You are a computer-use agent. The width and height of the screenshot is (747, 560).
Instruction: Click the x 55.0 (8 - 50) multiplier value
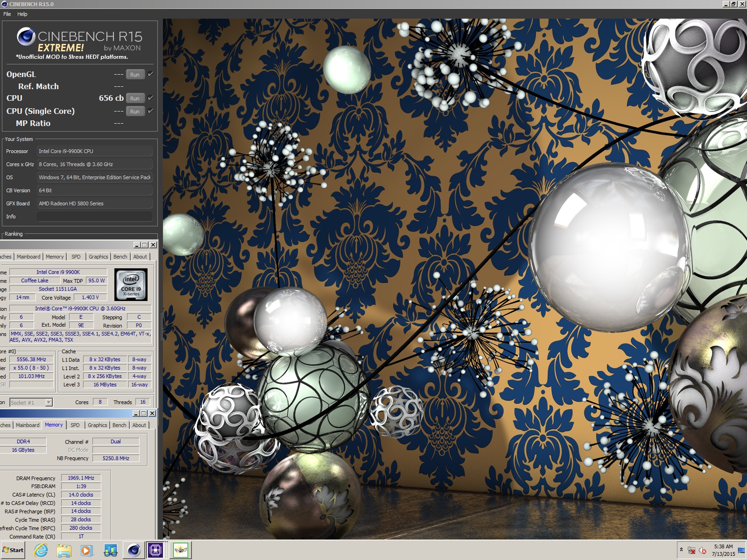pyautogui.click(x=31, y=368)
